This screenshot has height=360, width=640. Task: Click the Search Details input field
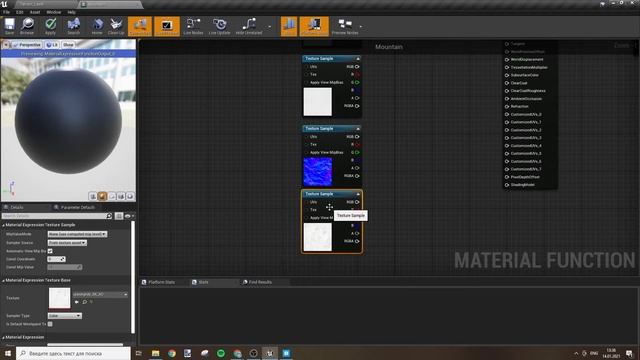pos(54,216)
